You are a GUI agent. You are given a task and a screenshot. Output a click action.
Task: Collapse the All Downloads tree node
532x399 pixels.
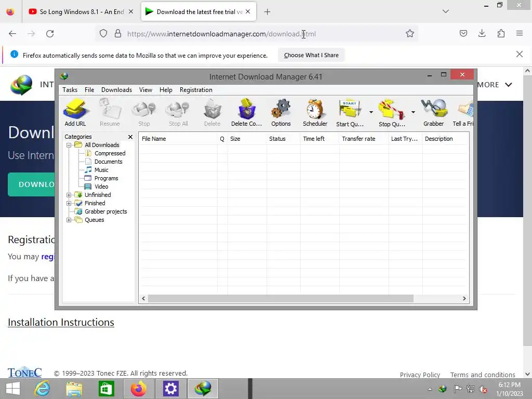tap(69, 145)
